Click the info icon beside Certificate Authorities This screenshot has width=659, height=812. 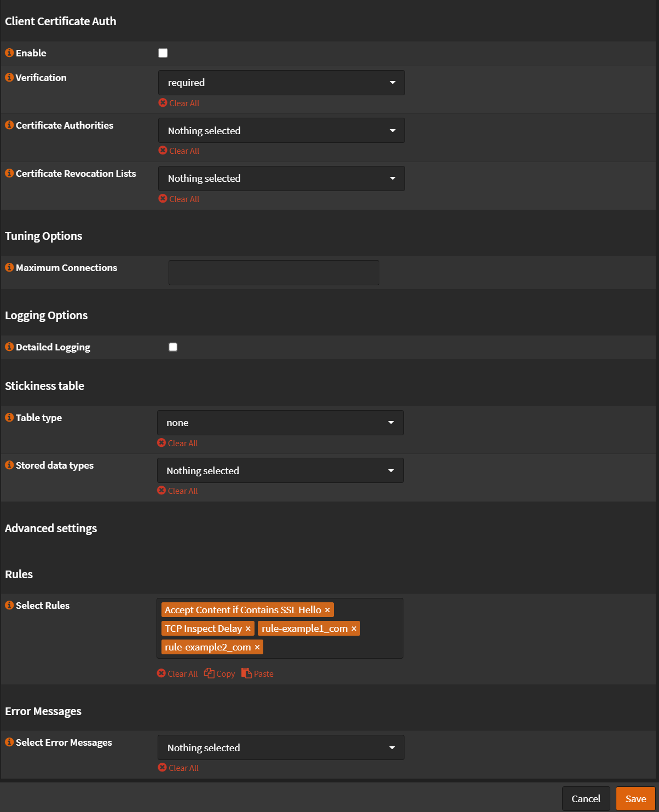[x=9, y=125]
